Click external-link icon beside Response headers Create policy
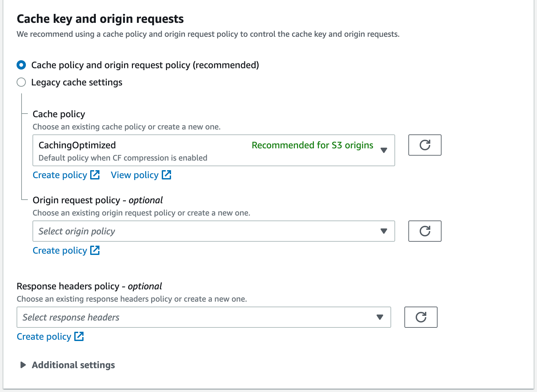This screenshot has width=537, height=392. coord(79,336)
